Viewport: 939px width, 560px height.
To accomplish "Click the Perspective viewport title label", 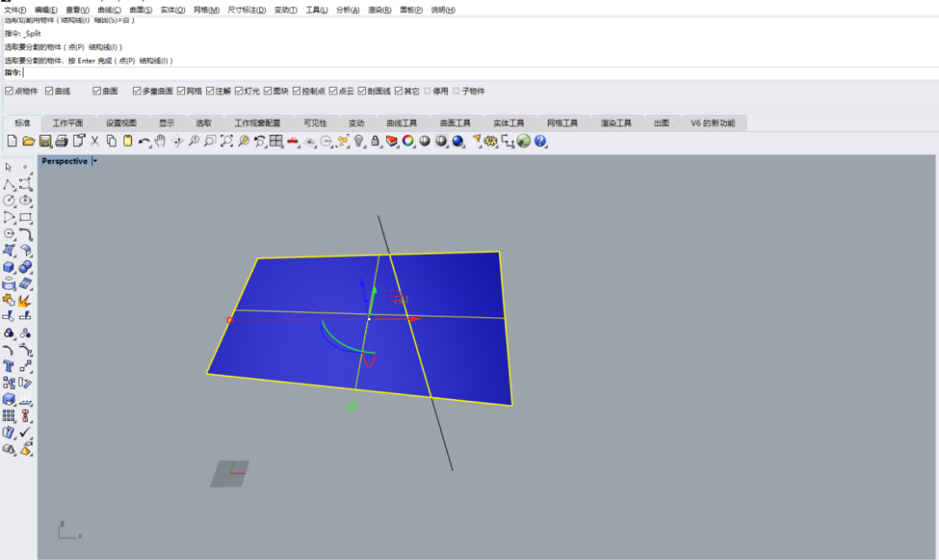I will click(x=64, y=161).
